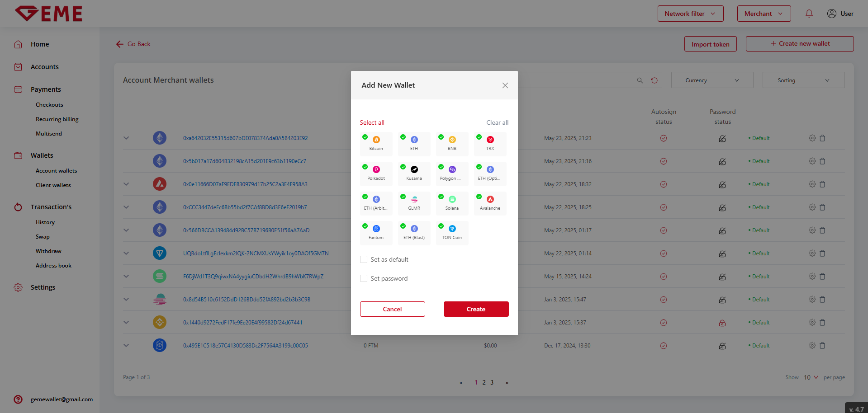
Task: Click the Polkadot network icon
Action: click(376, 170)
